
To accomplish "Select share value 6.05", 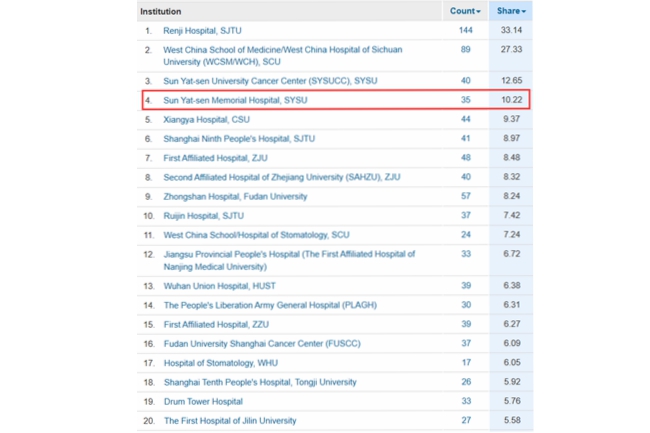I will pos(512,363).
